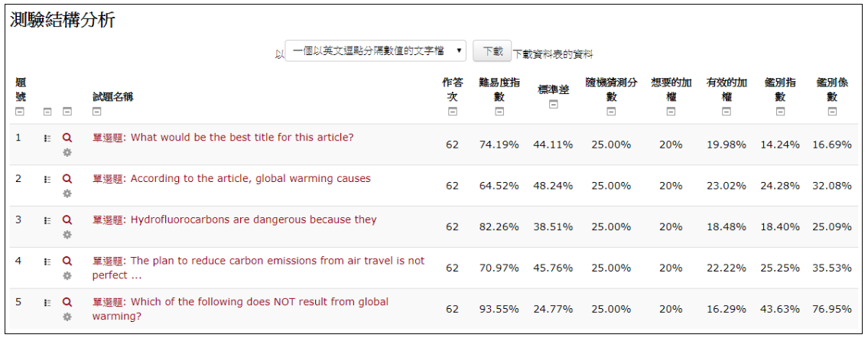Sort table by 鑑別指數 header
Image resolution: width=868 pixels, height=338 pixels.
pos(780,89)
